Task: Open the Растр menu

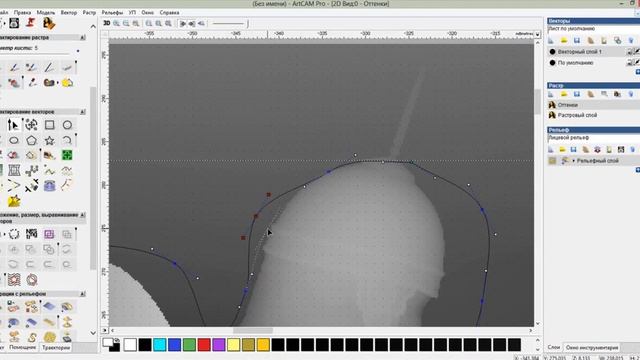Action: 89,13
